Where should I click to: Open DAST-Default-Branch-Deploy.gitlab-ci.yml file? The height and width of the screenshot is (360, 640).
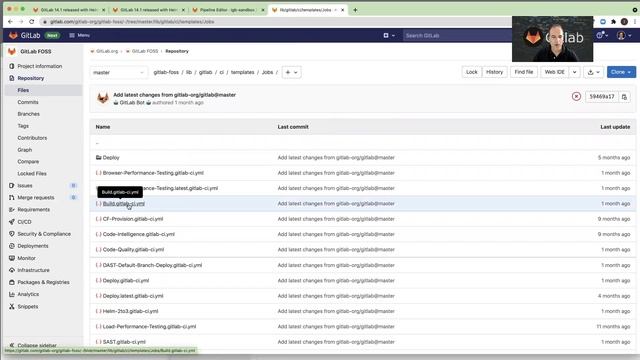pos(152,265)
